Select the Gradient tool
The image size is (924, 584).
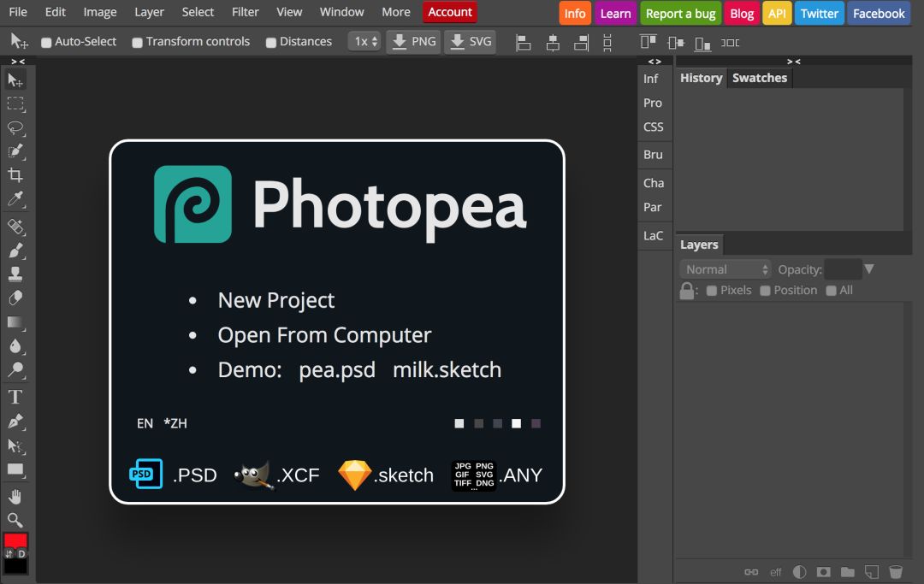click(15, 322)
